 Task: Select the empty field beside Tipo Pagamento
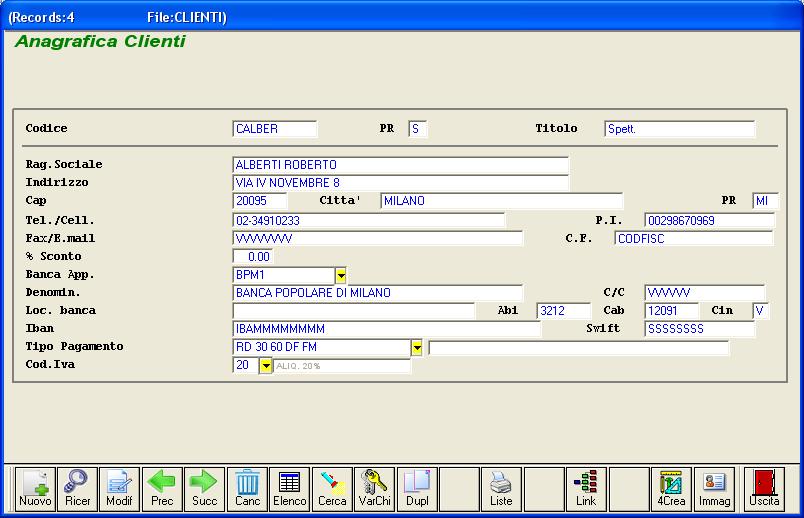coord(579,348)
